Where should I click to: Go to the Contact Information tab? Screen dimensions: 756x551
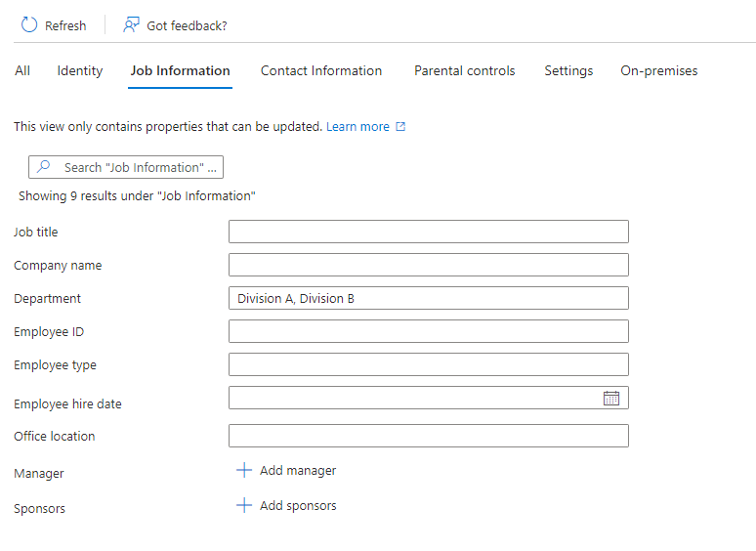pos(321,70)
